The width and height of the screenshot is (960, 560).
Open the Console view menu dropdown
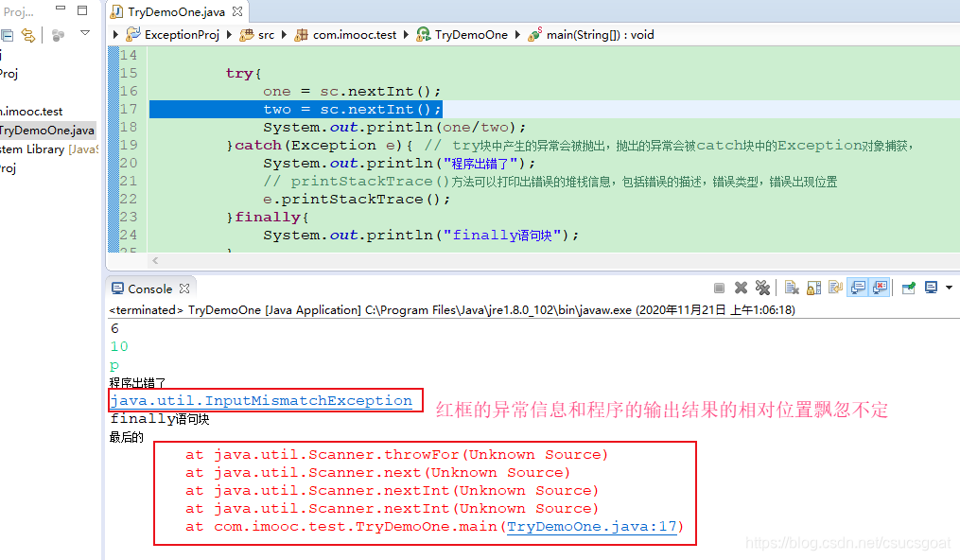[951, 288]
